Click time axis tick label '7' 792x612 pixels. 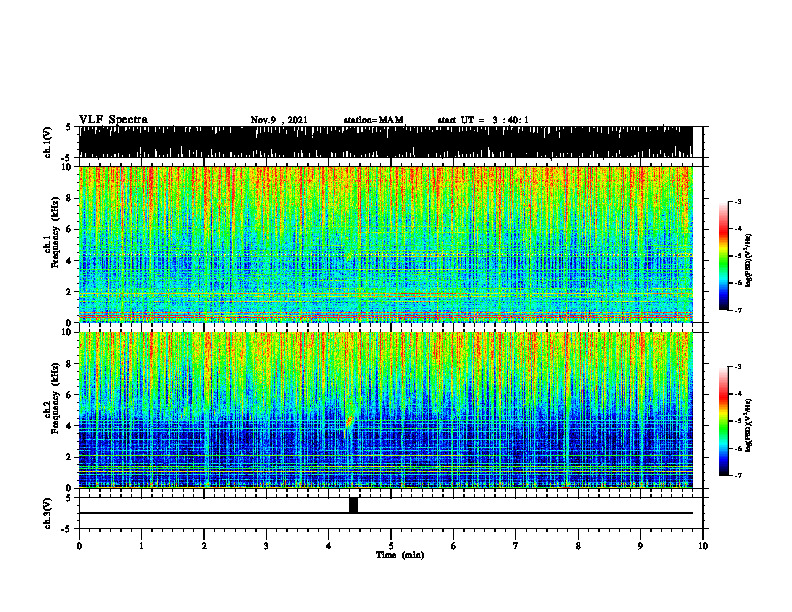516,546
